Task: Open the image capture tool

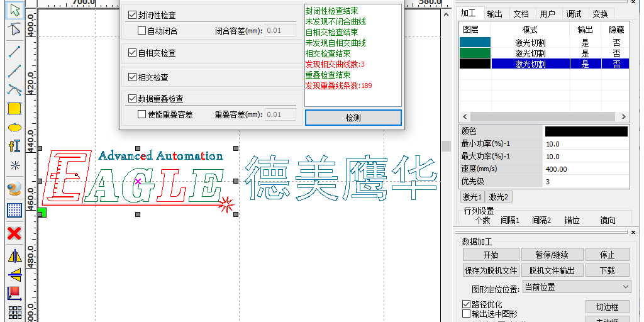Action: coord(15,189)
